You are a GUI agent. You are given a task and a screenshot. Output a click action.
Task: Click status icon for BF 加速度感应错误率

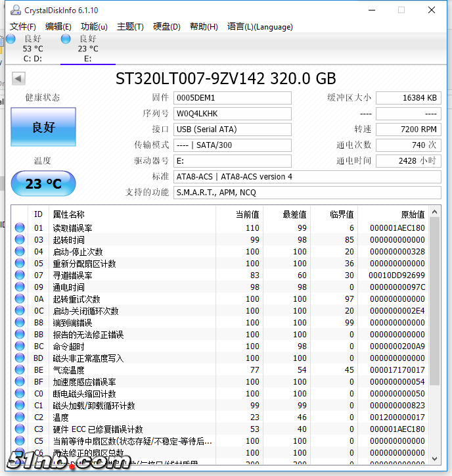point(20,381)
